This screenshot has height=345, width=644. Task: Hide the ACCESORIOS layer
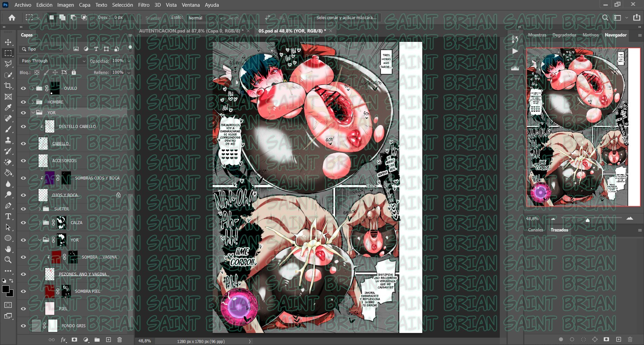click(x=23, y=161)
